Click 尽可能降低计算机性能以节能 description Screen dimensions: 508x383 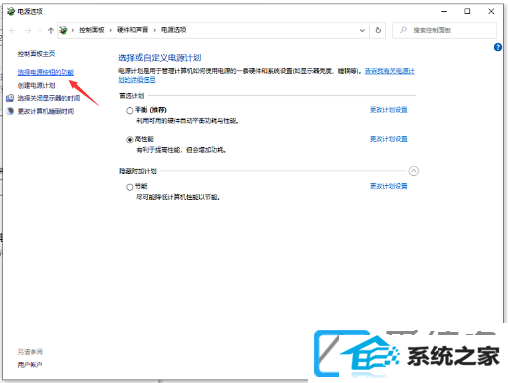pos(178,197)
